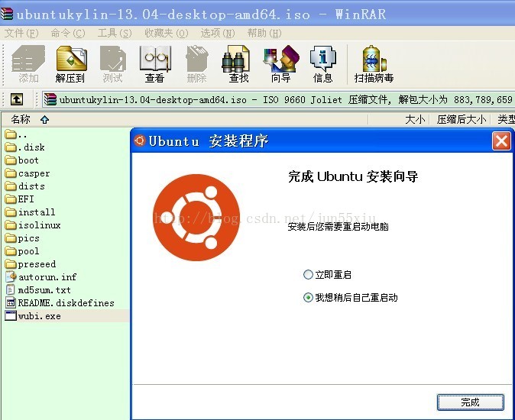Open the 查看 (View) toolbar icon
Image resolution: width=515 pixels, height=420 pixels.
pyautogui.click(x=154, y=64)
